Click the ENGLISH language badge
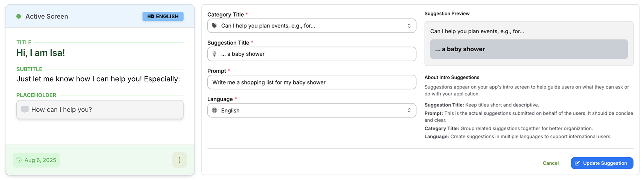The height and width of the screenshot is (180, 644). click(x=163, y=16)
